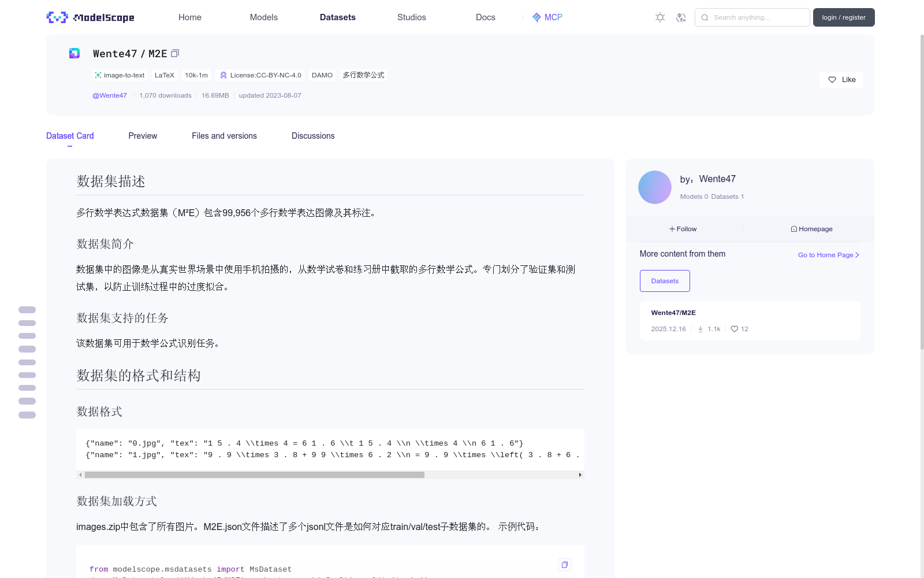
Task: Focus the Search anything input field
Action: (752, 17)
